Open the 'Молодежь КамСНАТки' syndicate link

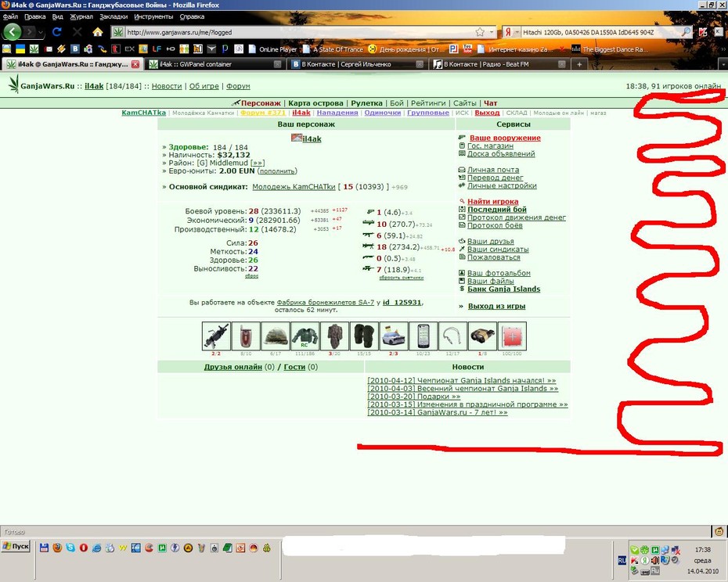click(294, 187)
